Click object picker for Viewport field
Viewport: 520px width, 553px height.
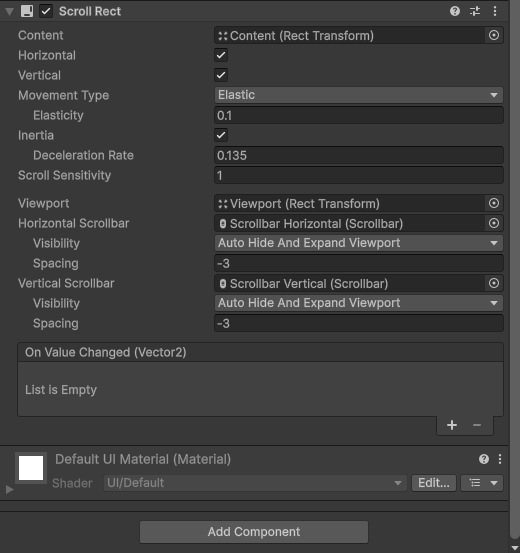click(494, 203)
